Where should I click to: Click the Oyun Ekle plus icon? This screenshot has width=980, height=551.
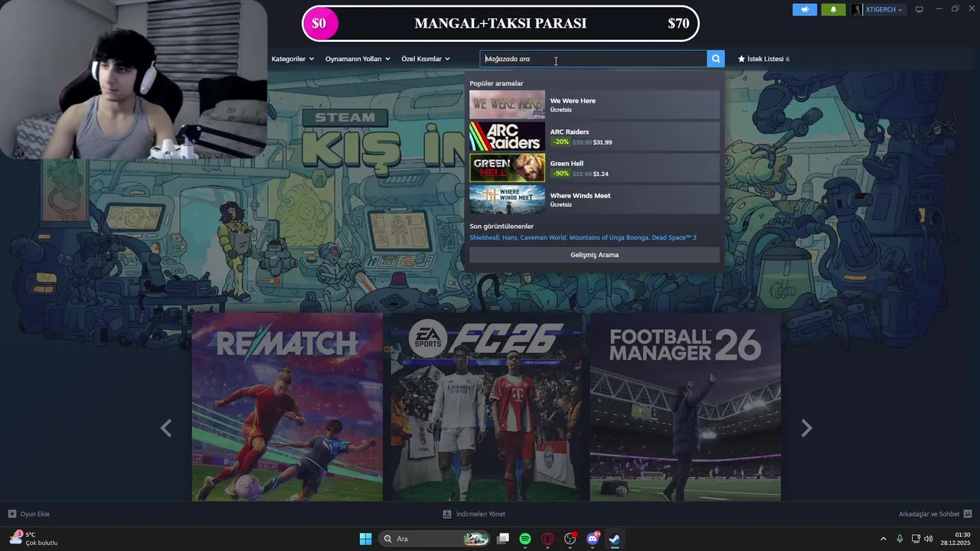[12, 514]
